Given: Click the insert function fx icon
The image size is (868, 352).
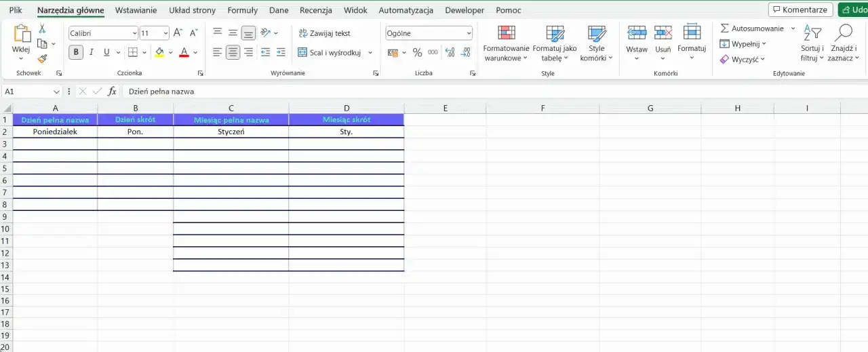Looking at the screenshot, I should 113,91.
